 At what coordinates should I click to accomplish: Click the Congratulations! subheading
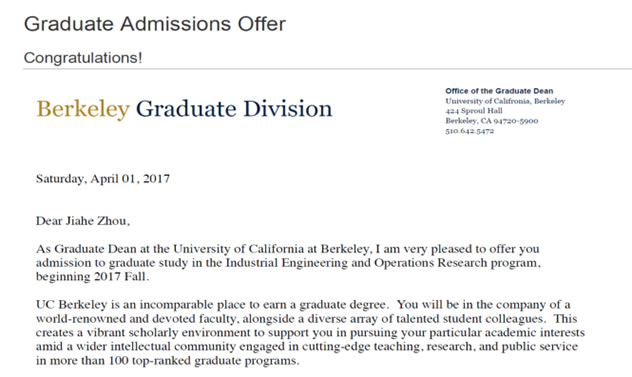[x=83, y=58]
